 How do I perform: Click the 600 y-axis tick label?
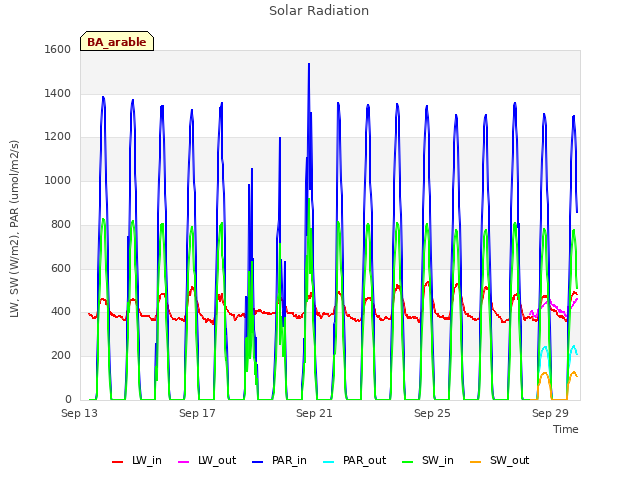click(x=61, y=268)
